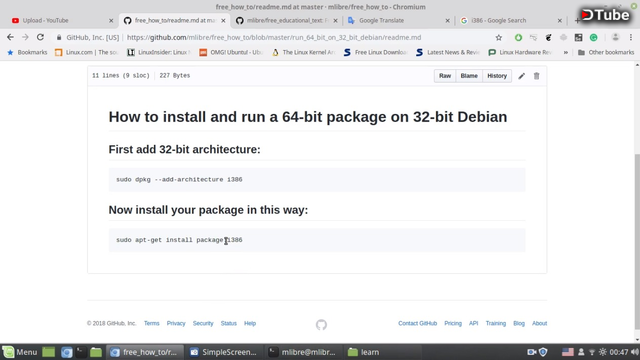This screenshot has width=640, height=360.
Task: Click the brightness tray icon
Action: click(x=602, y=352)
